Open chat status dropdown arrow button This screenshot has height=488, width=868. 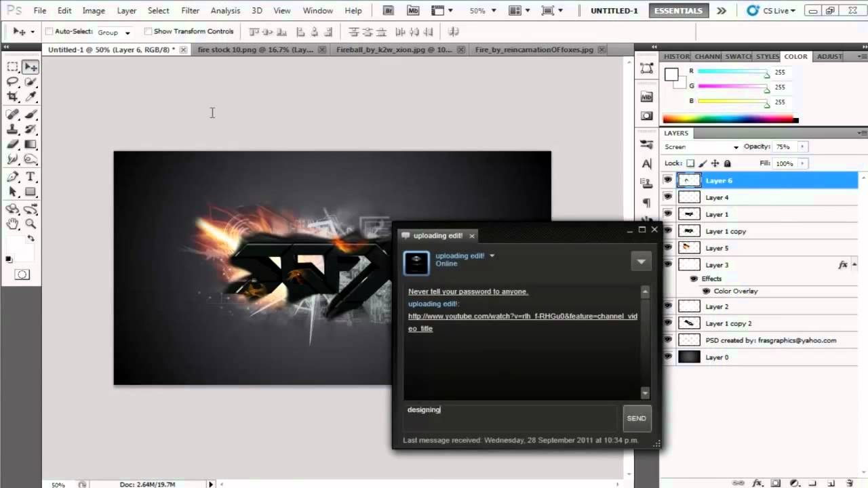click(x=641, y=262)
